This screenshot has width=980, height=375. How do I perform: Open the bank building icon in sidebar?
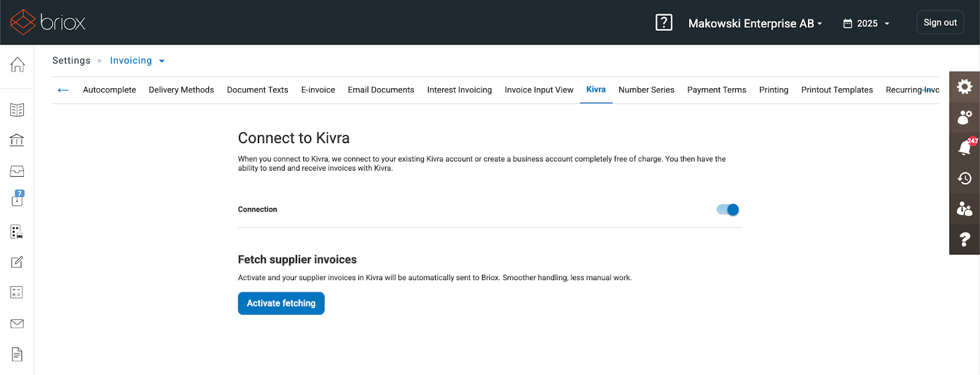pos(17,140)
